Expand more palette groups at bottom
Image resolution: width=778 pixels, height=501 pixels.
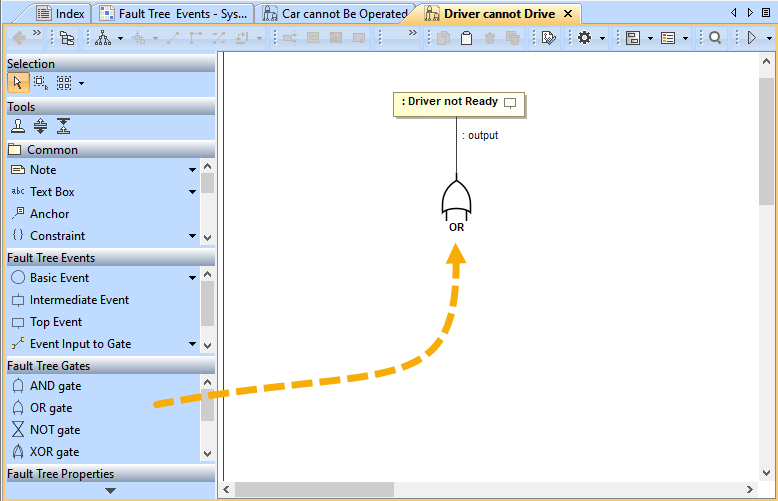110,491
